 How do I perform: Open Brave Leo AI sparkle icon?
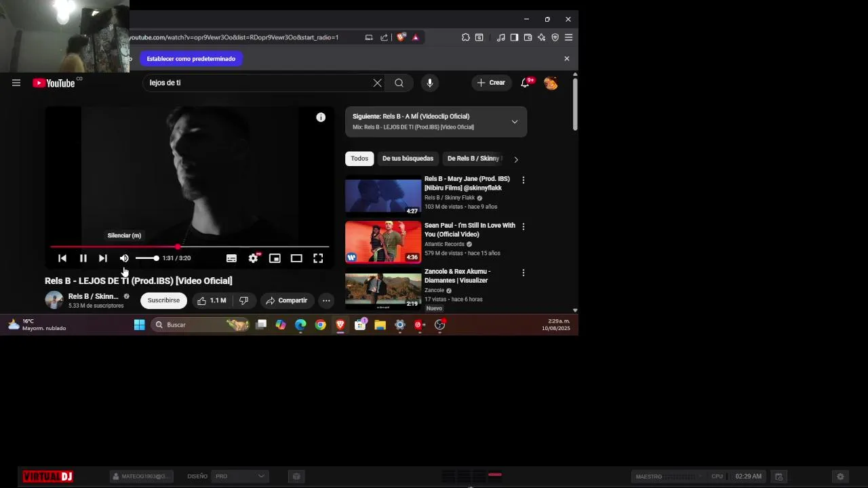(x=541, y=37)
